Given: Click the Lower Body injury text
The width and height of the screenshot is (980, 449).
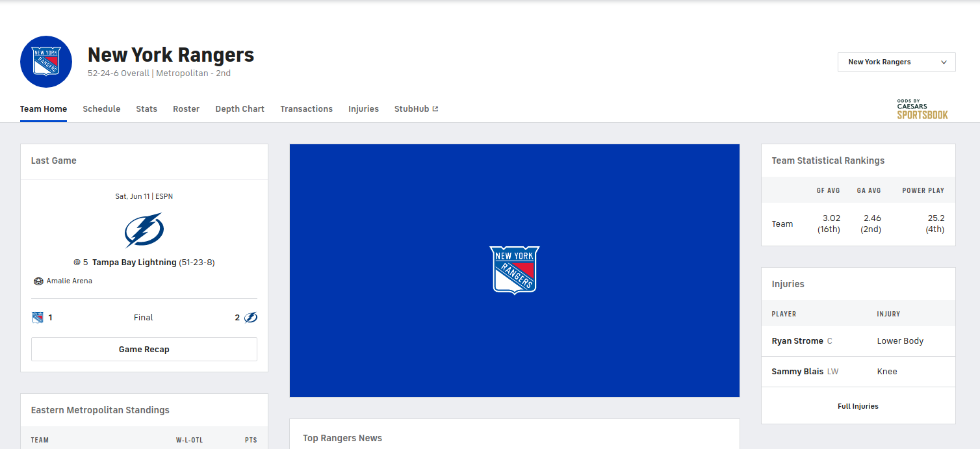Looking at the screenshot, I should tap(900, 341).
